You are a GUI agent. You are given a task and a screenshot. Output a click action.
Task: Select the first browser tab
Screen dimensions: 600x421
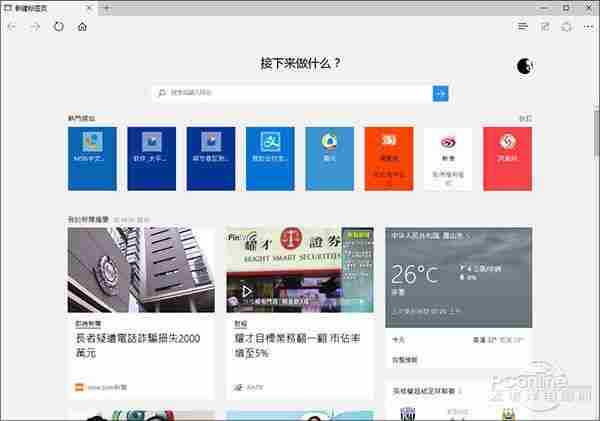(x=45, y=8)
